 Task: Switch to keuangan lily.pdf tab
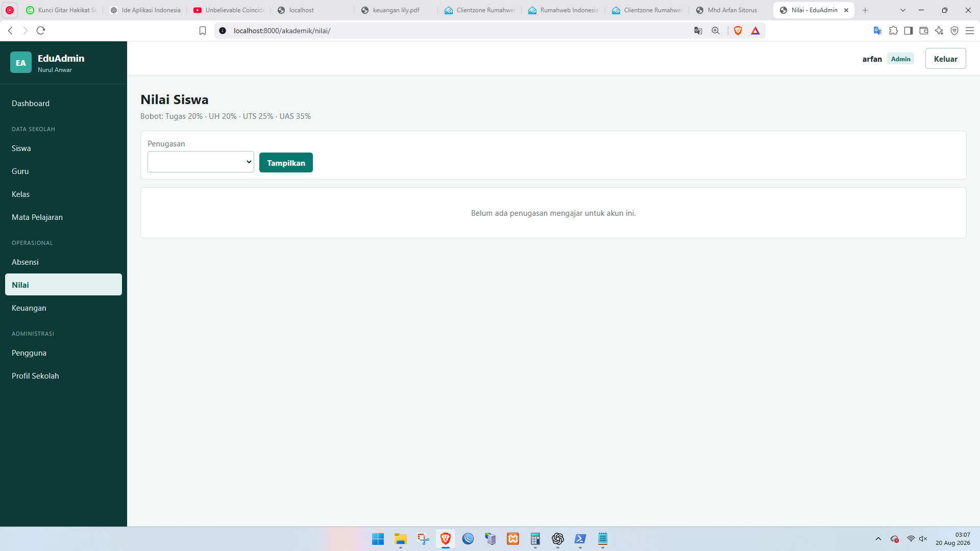coord(396,10)
